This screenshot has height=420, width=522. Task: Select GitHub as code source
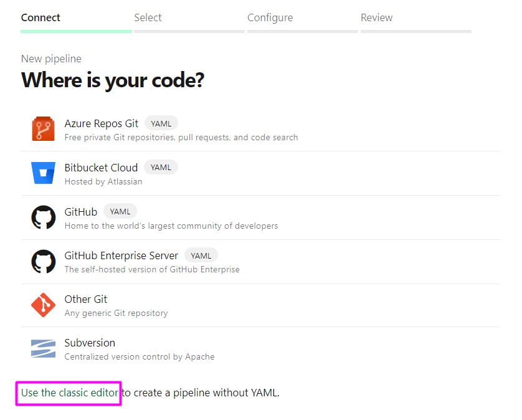tap(81, 212)
